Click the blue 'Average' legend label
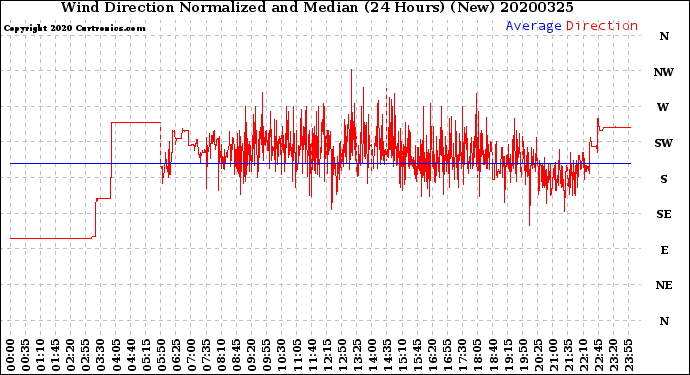690x375 pixels. [x=533, y=26]
